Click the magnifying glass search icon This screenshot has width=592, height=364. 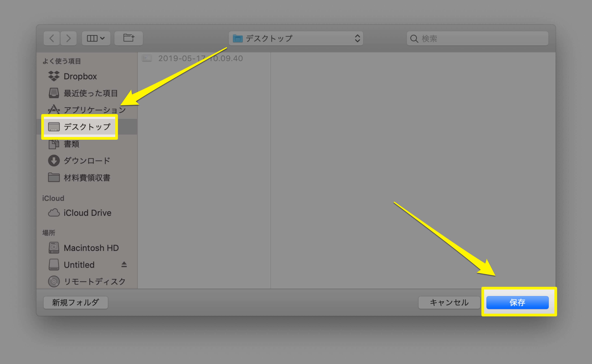[414, 39]
